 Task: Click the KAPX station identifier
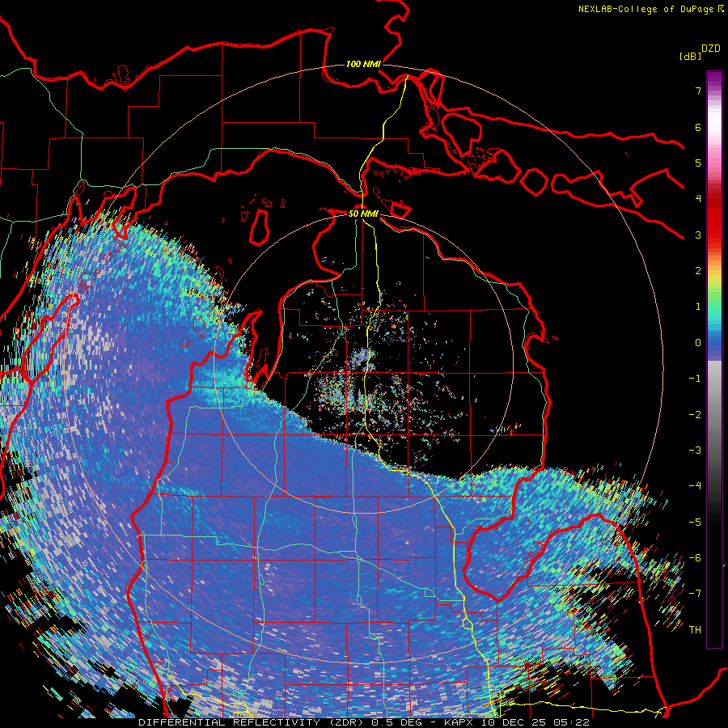click(459, 722)
